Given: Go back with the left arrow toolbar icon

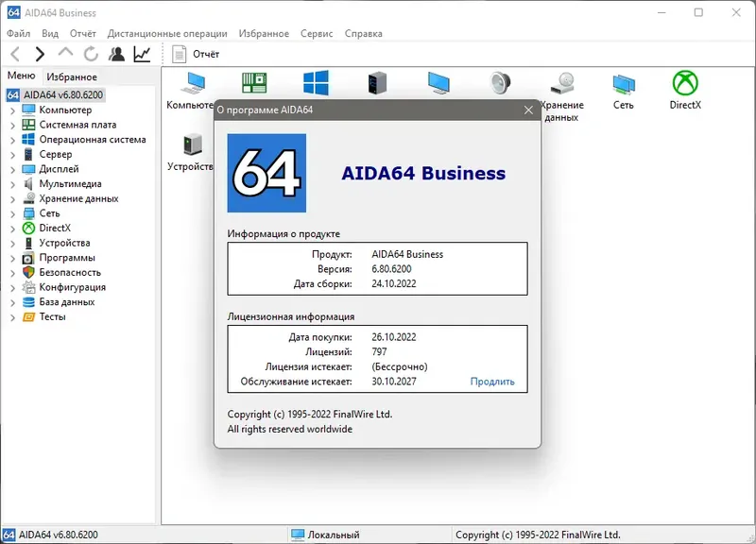Looking at the screenshot, I should pos(15,54).
